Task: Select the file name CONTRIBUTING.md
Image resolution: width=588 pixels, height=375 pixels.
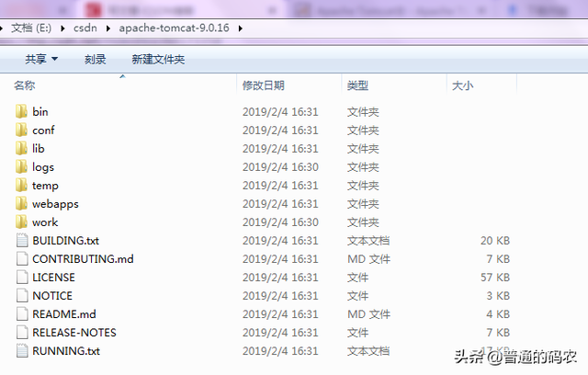Action: [x=83, y=259]
